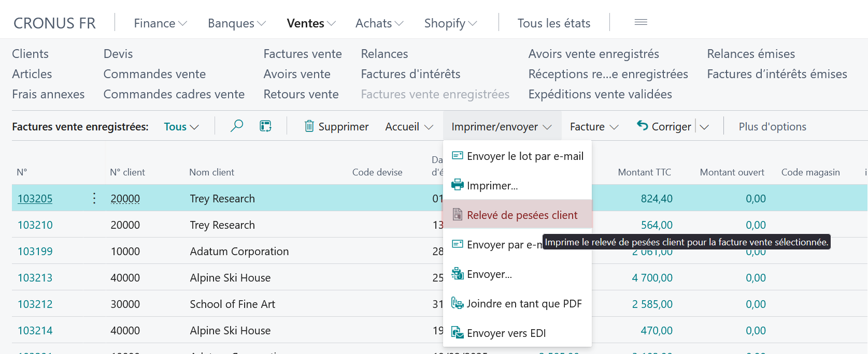Click the hamburger menu icon
Viewport: 868px width, 354px height.
pos(641,22)
